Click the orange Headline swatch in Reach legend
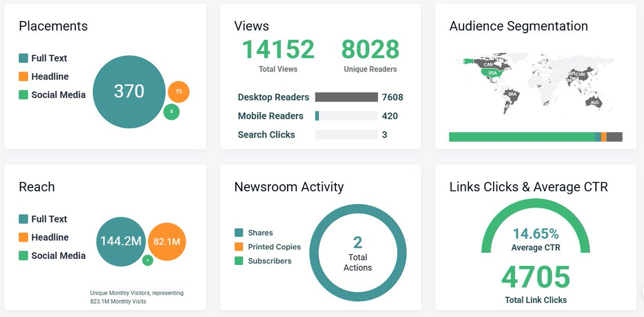644x317 pixels. point(23,237)
